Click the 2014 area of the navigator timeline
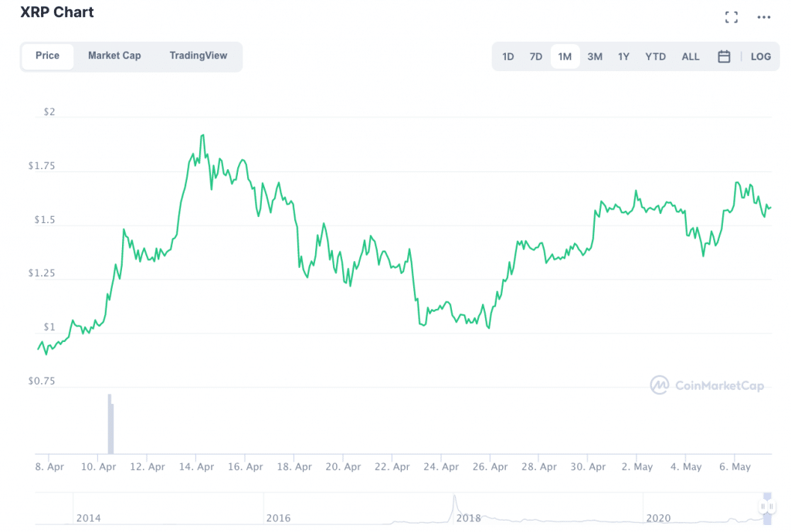Image resolution: width=791 pixels, height=532 pixels. pyautogui.click(x=88, y=516)
